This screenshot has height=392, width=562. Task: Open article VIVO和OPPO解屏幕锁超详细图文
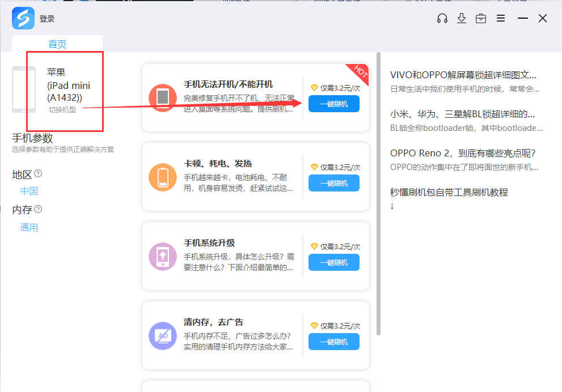(x=463, y=75)
